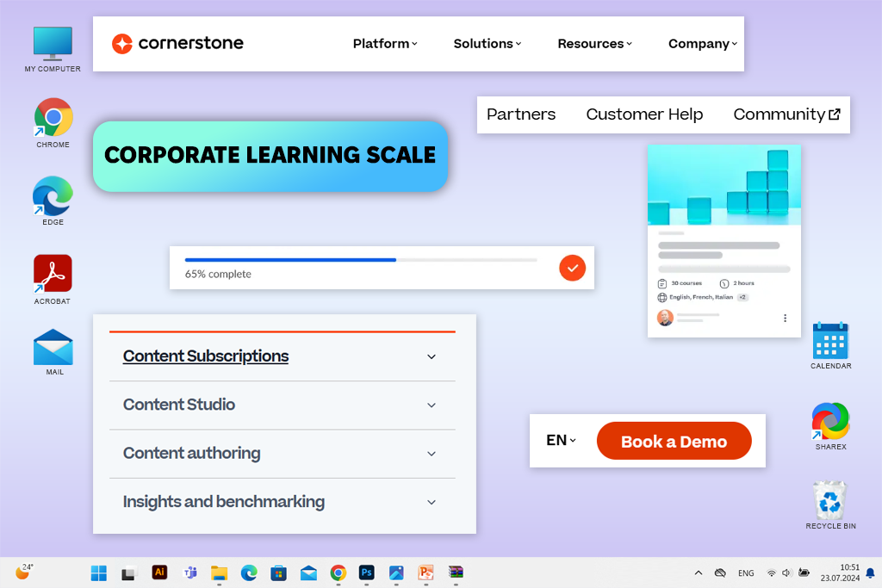The image size is (882, 588).
Task: Open File Explorer from the taskbar
Action: click(219, 573)
